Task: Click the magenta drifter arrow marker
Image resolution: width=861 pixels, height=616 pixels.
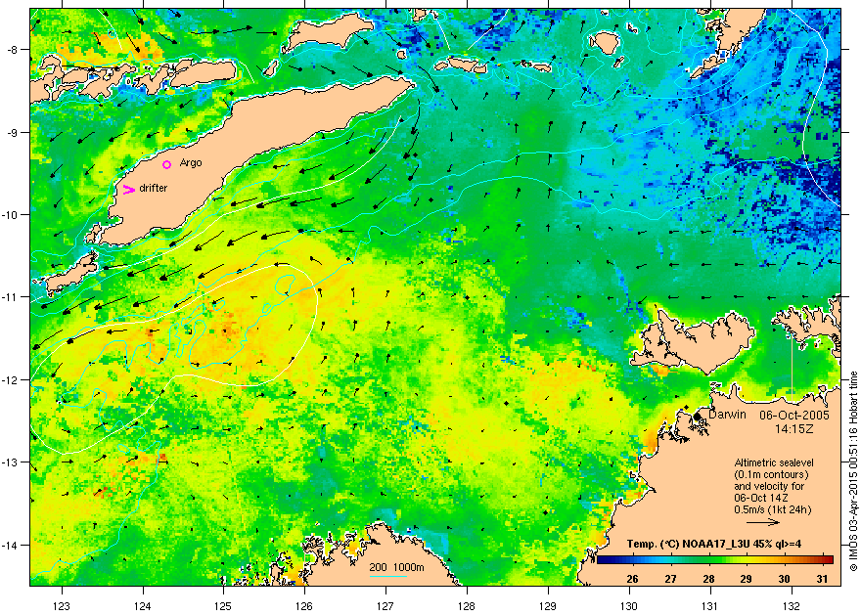Action: click(128, 190)
